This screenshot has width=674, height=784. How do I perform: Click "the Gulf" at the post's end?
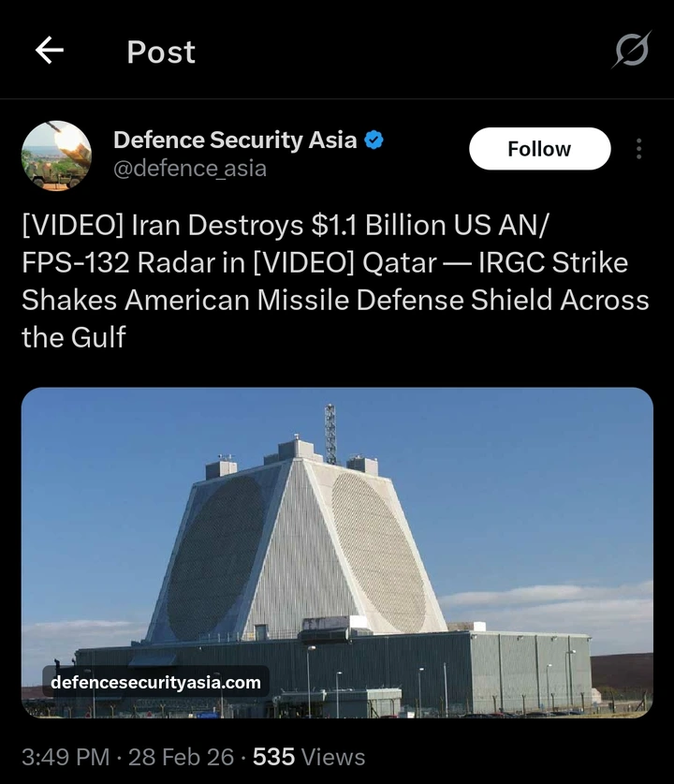73,337
